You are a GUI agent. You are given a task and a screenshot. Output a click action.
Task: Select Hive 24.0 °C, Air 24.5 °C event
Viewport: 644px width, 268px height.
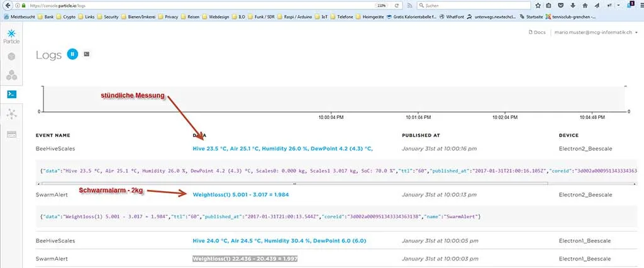point(279,241)
